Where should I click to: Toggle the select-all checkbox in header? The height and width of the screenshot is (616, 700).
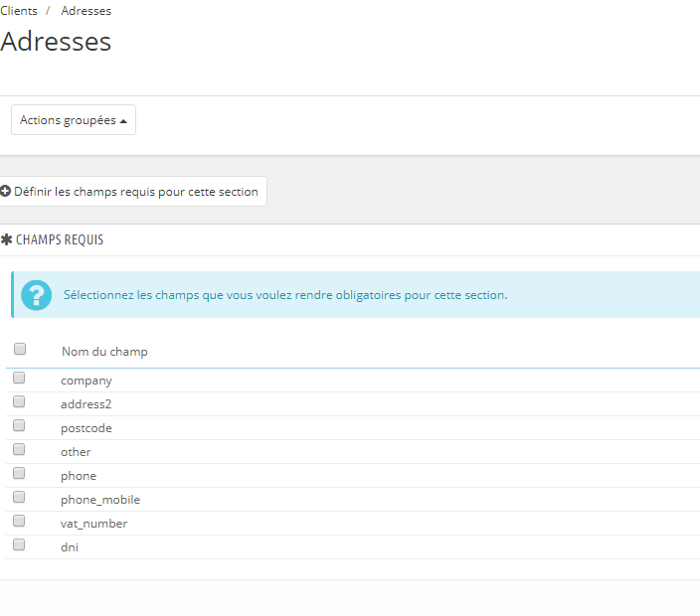pyautogui.click(x=20, y=349)
